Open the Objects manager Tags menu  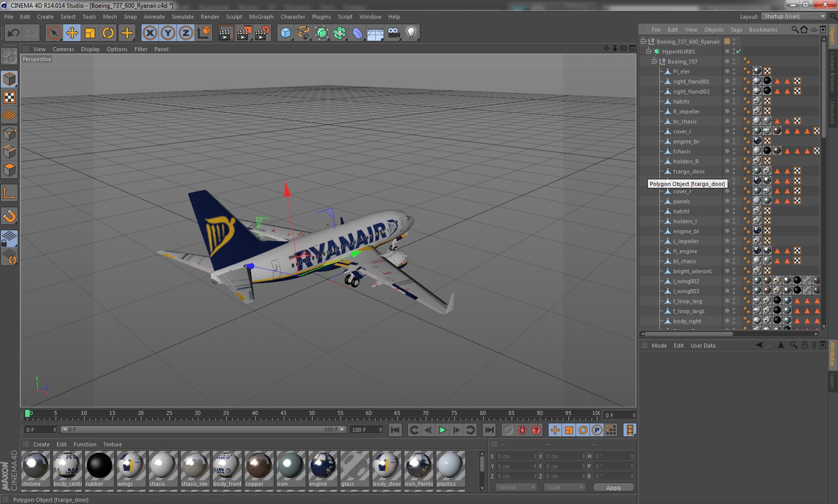[x=736, y=29]
